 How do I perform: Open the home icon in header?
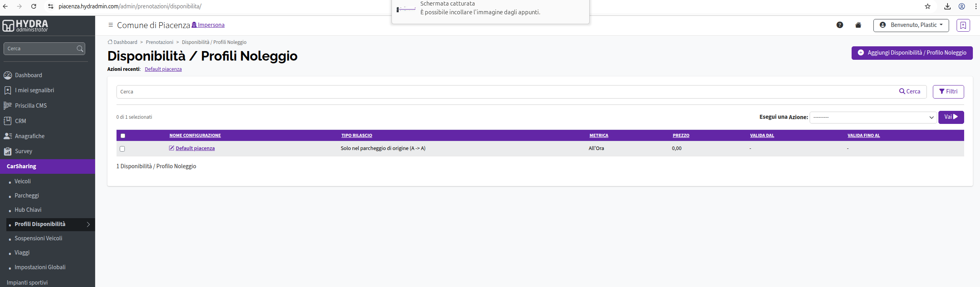(x=858, y=25)
